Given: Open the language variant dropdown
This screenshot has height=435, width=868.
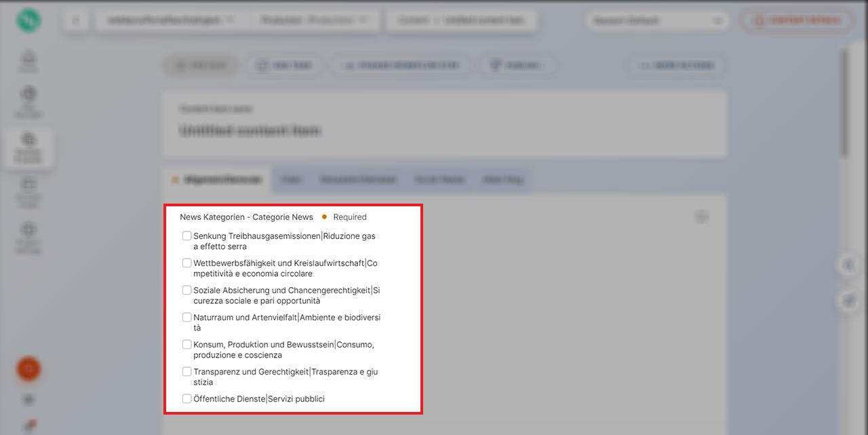Looking at the screenshot, I should click(656, 20).
